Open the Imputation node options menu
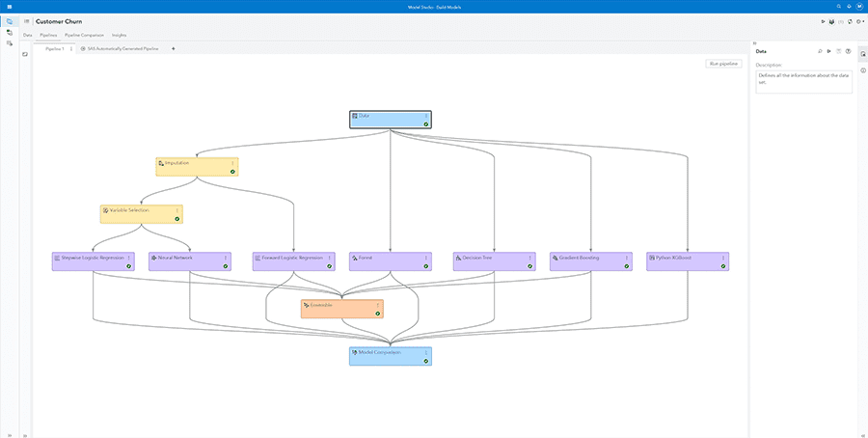 tap(232, 163)
